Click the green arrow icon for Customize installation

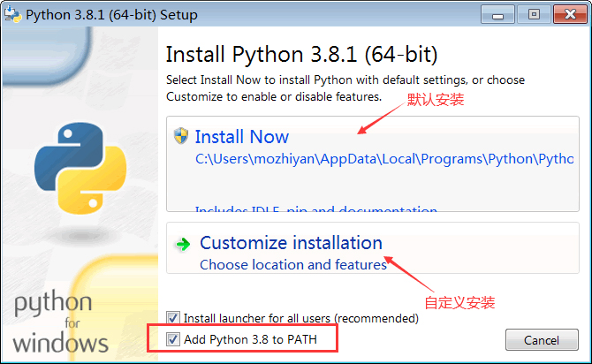point(183,244)
